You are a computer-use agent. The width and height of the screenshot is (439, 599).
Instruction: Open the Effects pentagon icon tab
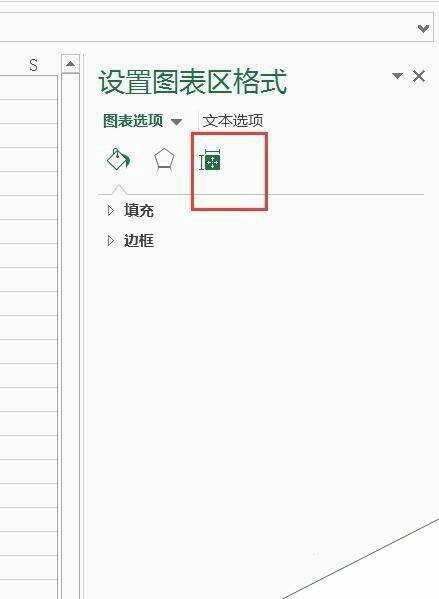164,160
